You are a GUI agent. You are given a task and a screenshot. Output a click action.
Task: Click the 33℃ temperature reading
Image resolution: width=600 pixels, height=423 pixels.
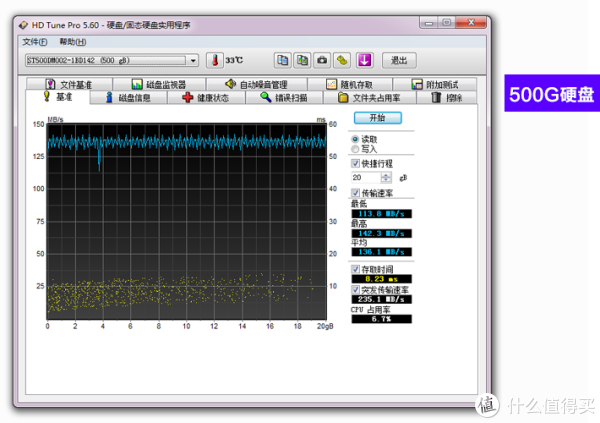click(234, 60)
